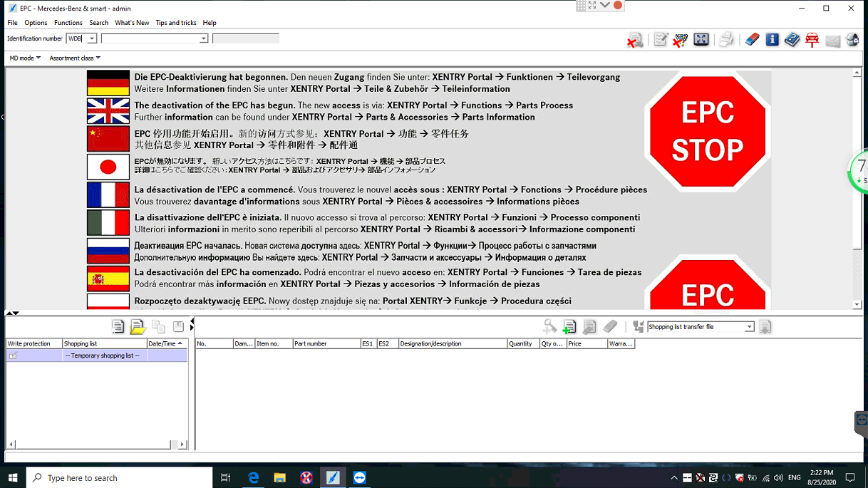Open the Assortment class dropdown

coord(75,58)
